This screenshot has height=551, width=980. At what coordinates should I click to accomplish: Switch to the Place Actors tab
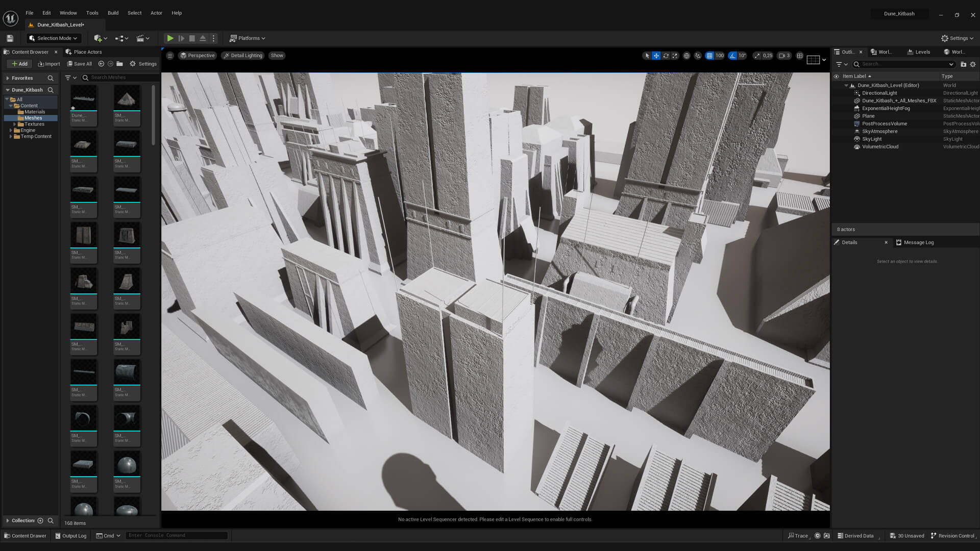(87, 52)
